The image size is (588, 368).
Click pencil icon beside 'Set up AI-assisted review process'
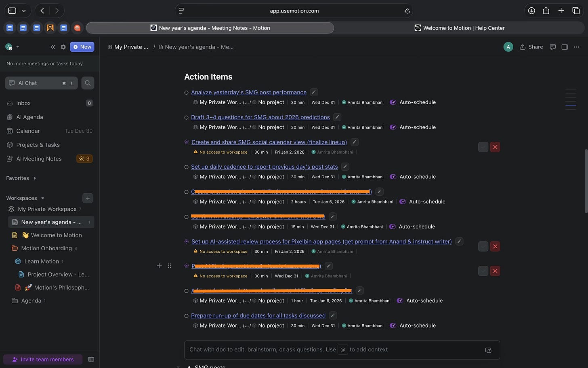(x=459, y=241)
